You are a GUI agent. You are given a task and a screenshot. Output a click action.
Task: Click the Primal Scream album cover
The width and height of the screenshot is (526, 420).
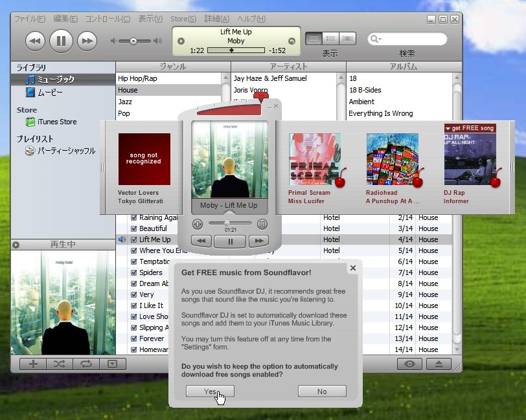(315, 159)
